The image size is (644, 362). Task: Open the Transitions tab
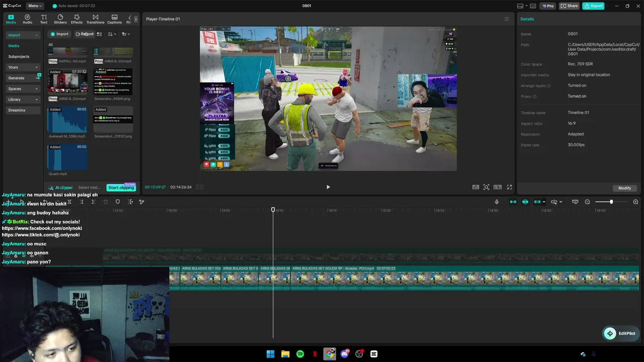95,19
